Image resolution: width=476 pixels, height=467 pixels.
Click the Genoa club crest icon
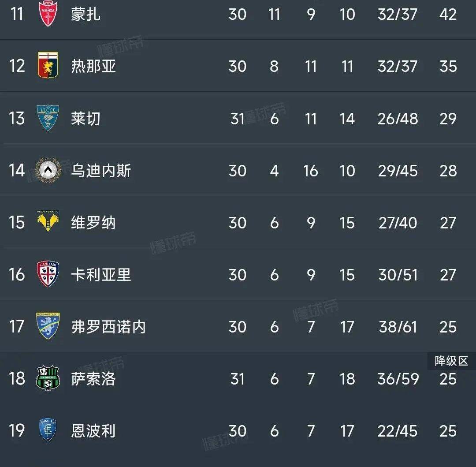pos(48,65)
